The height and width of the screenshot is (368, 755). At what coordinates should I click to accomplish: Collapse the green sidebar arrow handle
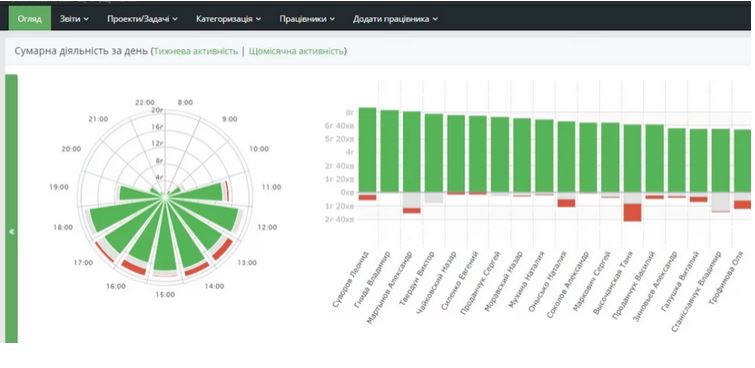pos(12,232)
